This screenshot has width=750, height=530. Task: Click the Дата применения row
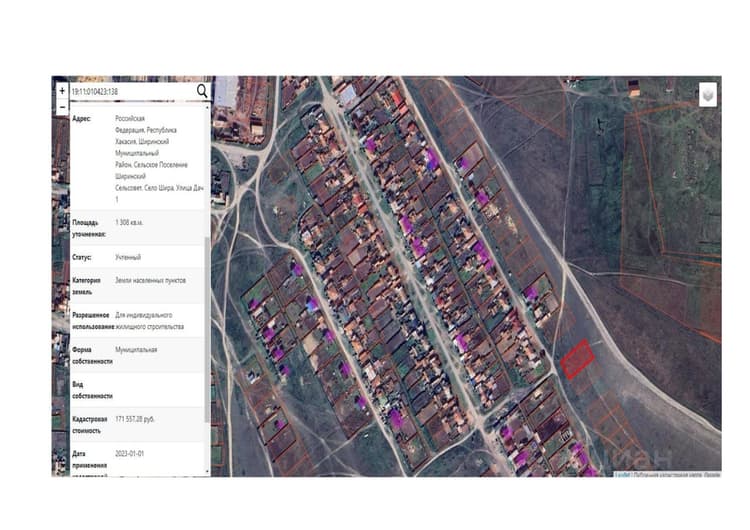(x=137, y=460)
